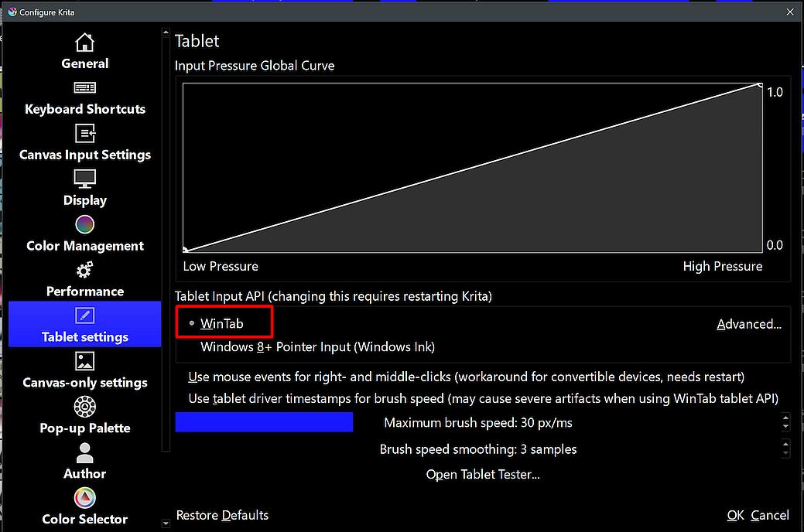The image size is (804, 532).
Task: Switch to Keyboard Shortcuts label
Action: point(84,109)
